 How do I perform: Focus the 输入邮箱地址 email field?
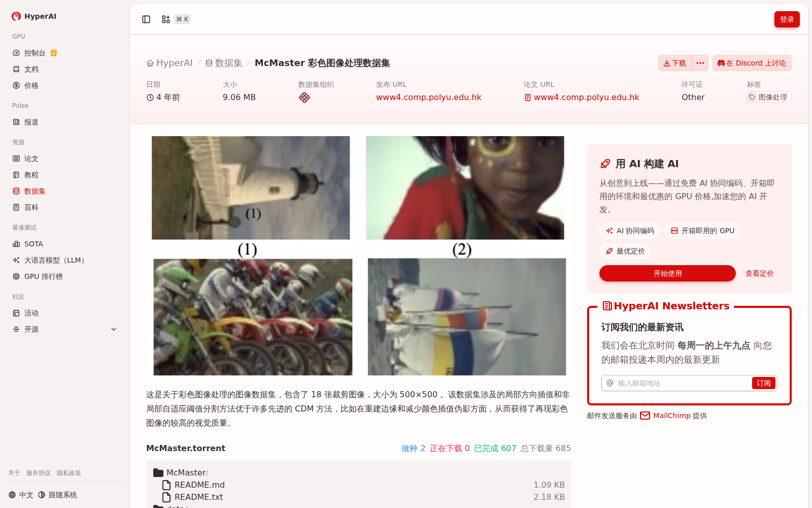pyautogui.click(x=683, y=383)
